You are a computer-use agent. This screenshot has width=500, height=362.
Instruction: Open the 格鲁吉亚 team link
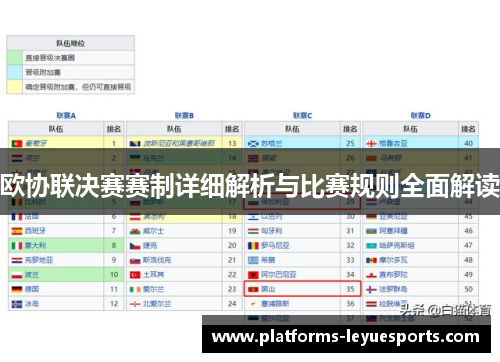(393, 144)
